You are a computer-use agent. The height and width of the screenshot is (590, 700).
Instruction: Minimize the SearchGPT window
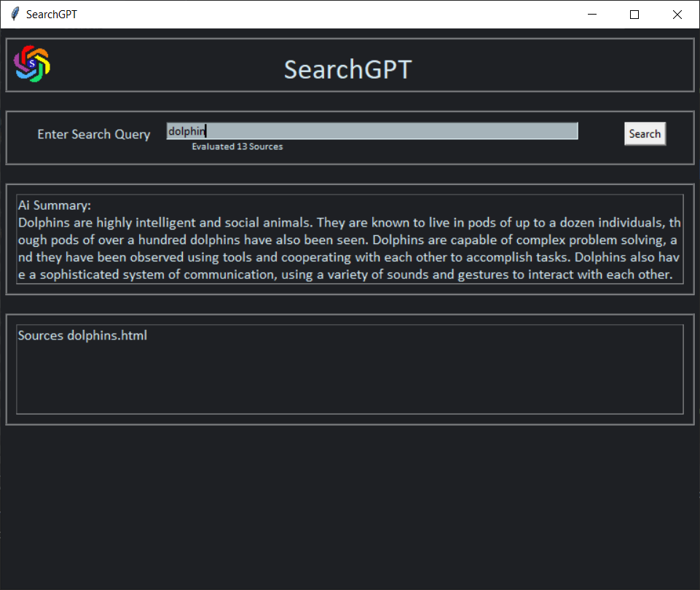tap(592, 15)
